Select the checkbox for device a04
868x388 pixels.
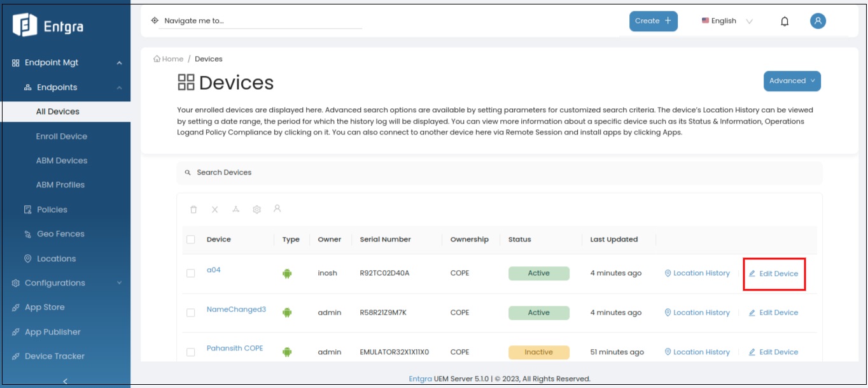(191, 273)
